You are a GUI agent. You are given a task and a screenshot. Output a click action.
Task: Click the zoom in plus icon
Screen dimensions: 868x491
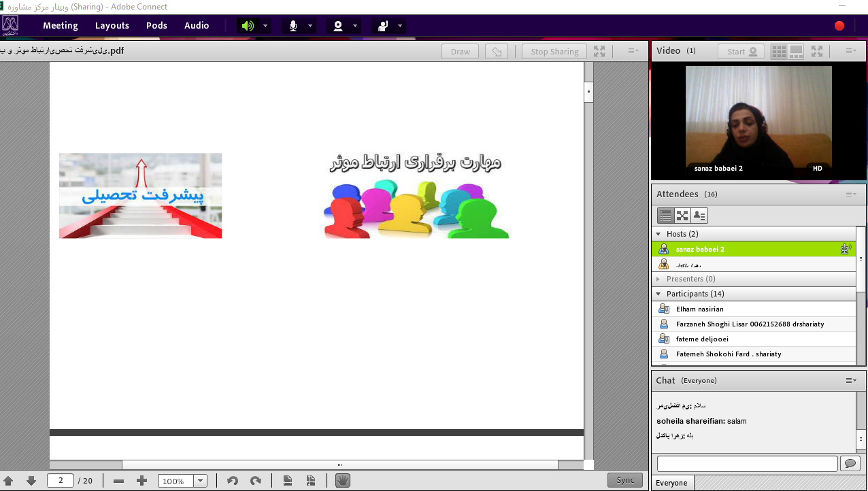point(141,481)
